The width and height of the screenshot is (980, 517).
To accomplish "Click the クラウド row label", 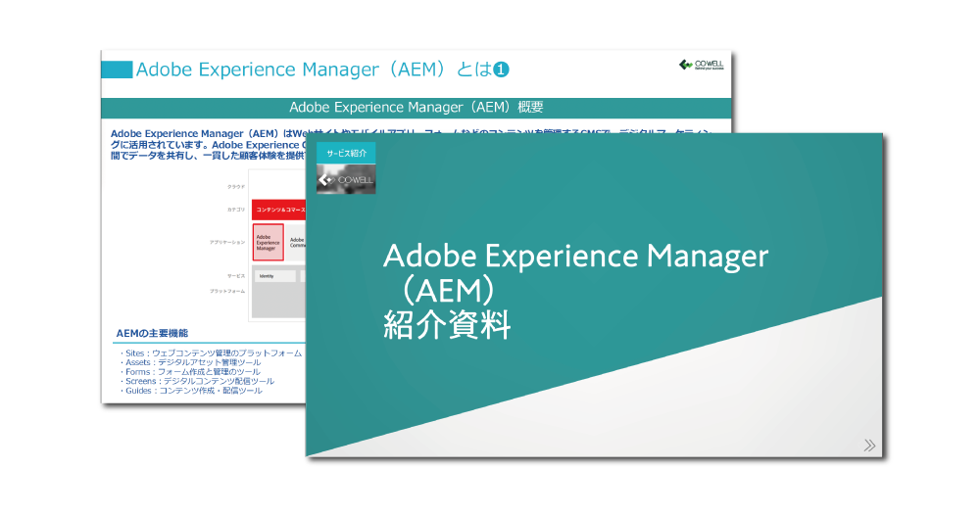I will coord(235,187).
